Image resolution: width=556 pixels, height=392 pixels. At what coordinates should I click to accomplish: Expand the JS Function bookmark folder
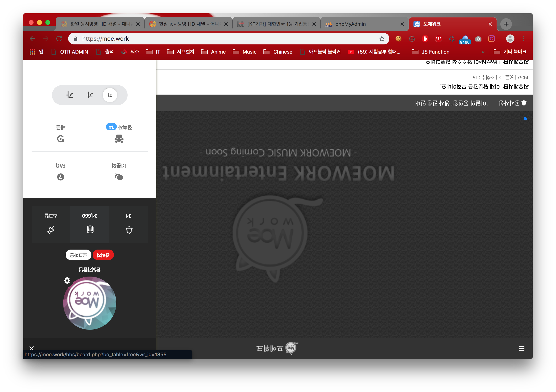[431, 52]
